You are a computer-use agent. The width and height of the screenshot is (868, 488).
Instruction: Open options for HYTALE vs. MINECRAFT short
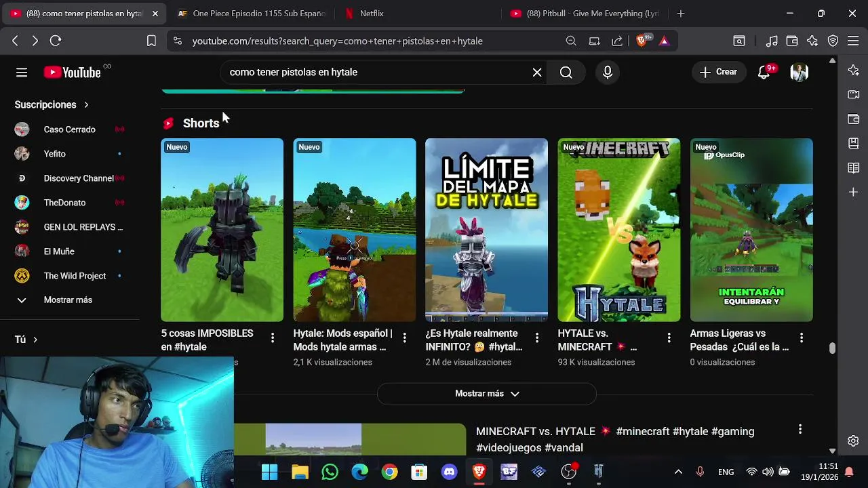pos(669,338)
